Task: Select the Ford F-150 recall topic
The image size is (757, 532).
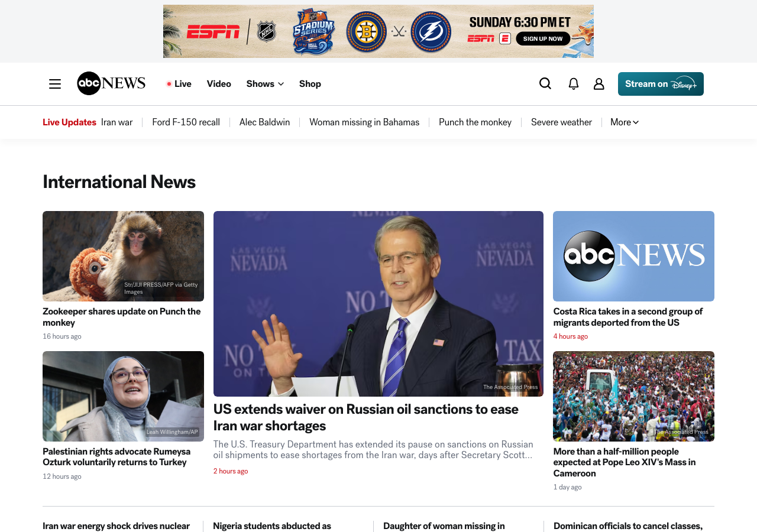Action: click(x=186, y=122)
